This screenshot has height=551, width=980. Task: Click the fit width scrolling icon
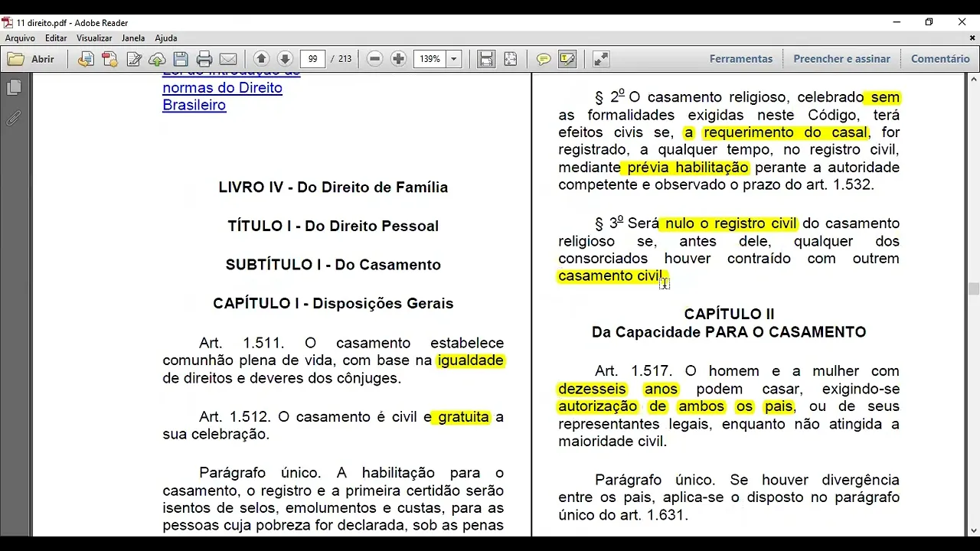pyautogui.click(x=486, y=59)
